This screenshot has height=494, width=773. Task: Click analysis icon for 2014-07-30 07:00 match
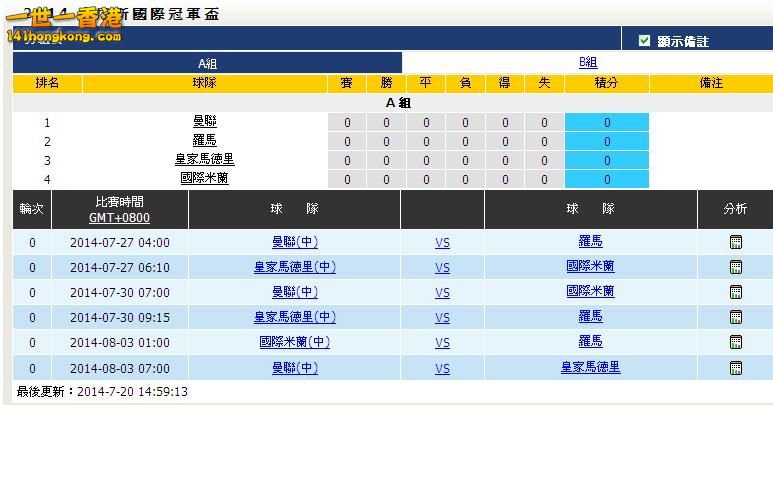(736, 292)
